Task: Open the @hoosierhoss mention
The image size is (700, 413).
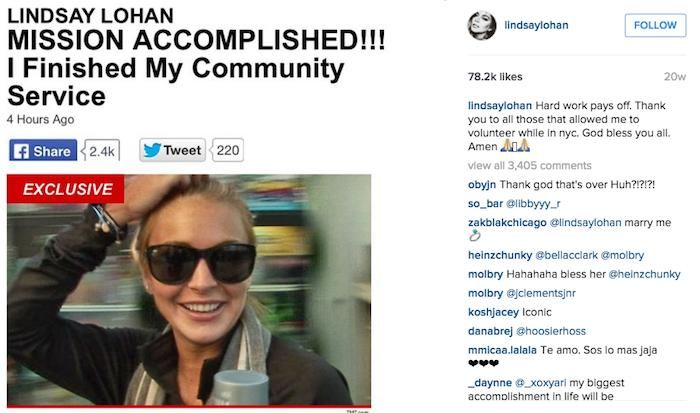Action: pyautogui.click(x=550, y=331)
